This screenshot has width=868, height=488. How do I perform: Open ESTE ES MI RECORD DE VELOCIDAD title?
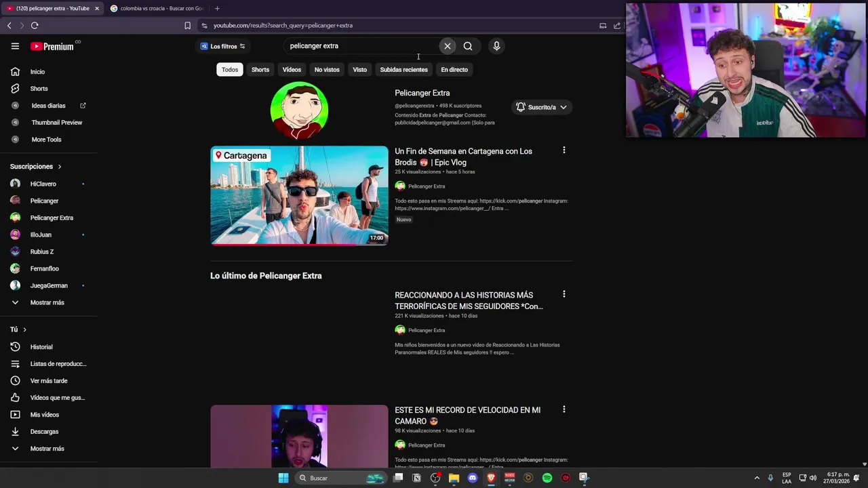click(468, 415)
